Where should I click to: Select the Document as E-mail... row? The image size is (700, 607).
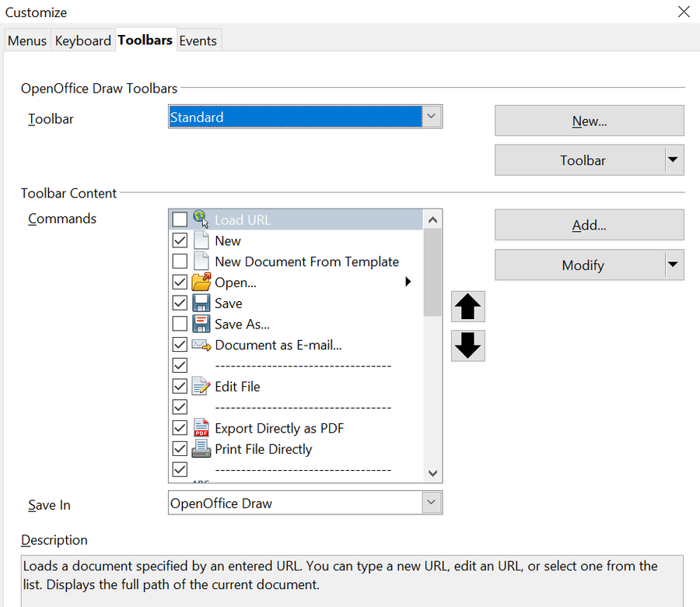[296, 345]
